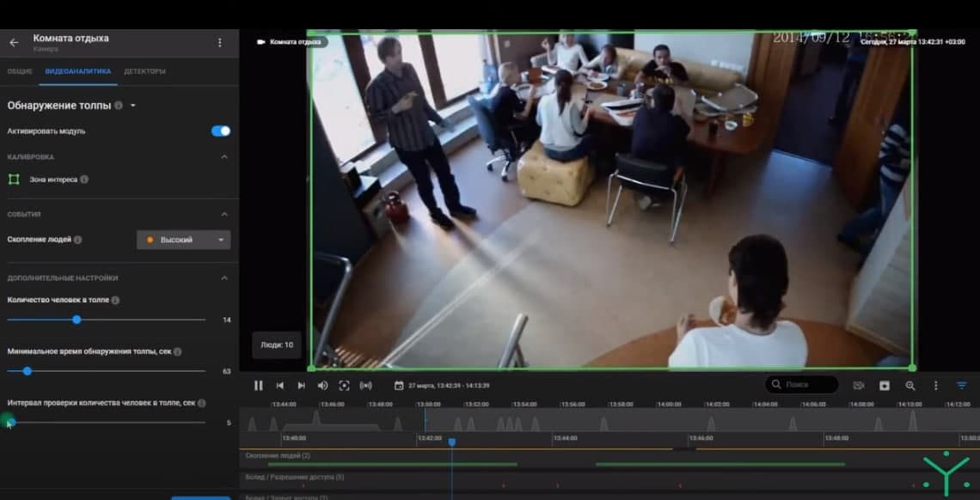Click the bottom-right green zone corner handle
980x500 pixels.
(x=912, y=369)
